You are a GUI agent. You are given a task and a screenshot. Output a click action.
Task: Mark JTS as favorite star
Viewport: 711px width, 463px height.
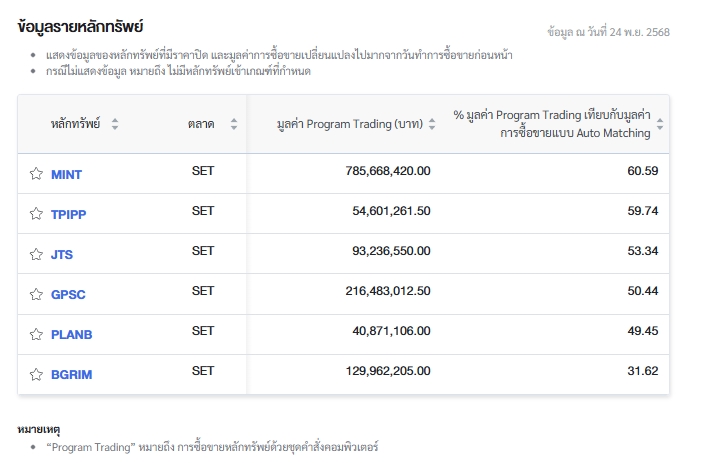(36, 254)
